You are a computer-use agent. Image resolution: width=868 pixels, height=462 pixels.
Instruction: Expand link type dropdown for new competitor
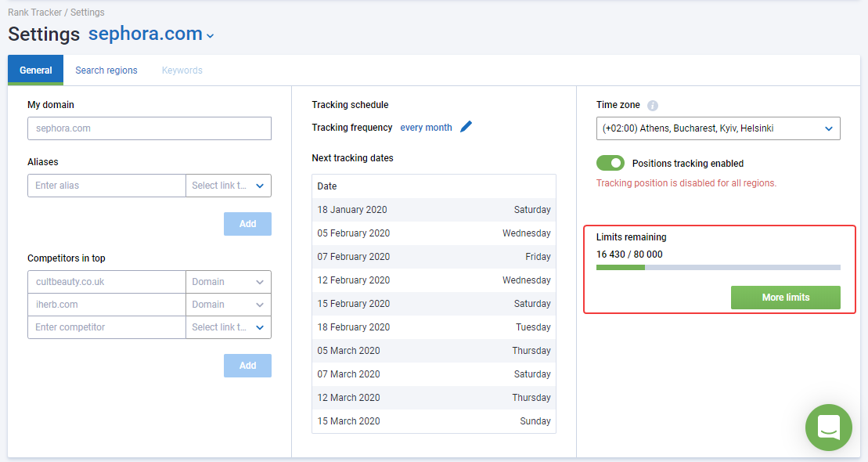(228, 327)
